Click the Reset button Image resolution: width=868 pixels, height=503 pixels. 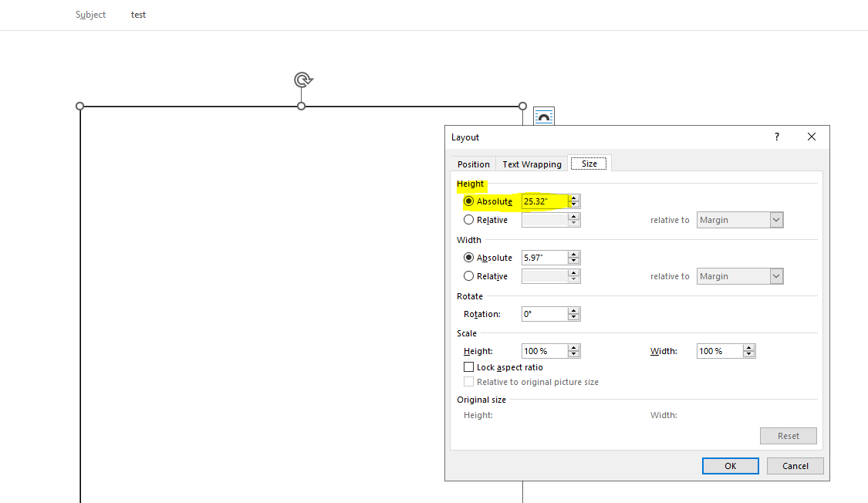[789, 436]
